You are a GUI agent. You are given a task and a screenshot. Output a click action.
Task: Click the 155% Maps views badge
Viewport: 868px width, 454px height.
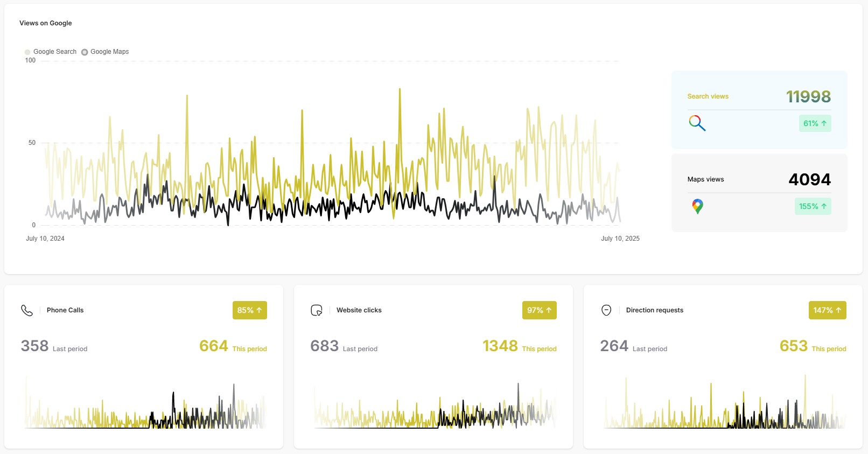click(x=813, y=206)
